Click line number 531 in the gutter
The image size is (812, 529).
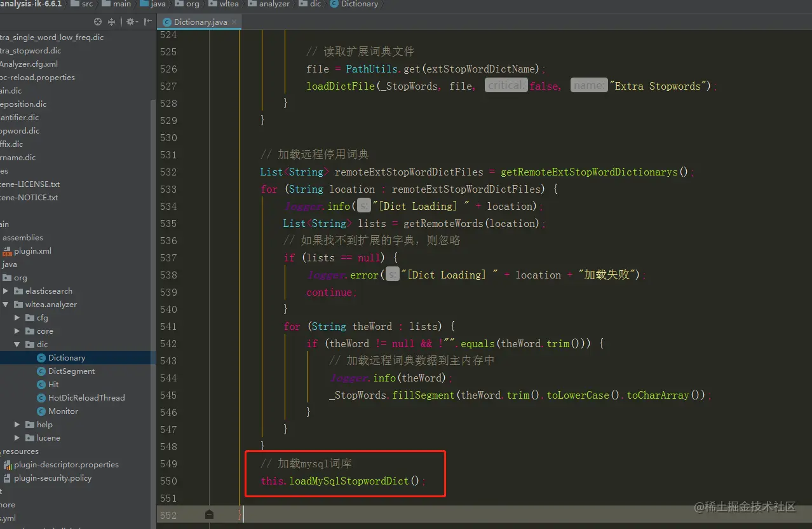click(x=168, y=155)
